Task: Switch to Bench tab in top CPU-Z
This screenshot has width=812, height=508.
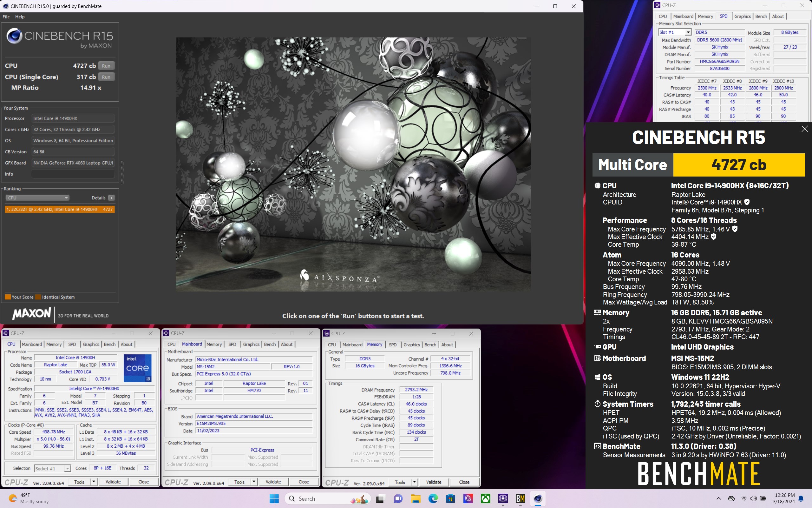Action: 761,16
